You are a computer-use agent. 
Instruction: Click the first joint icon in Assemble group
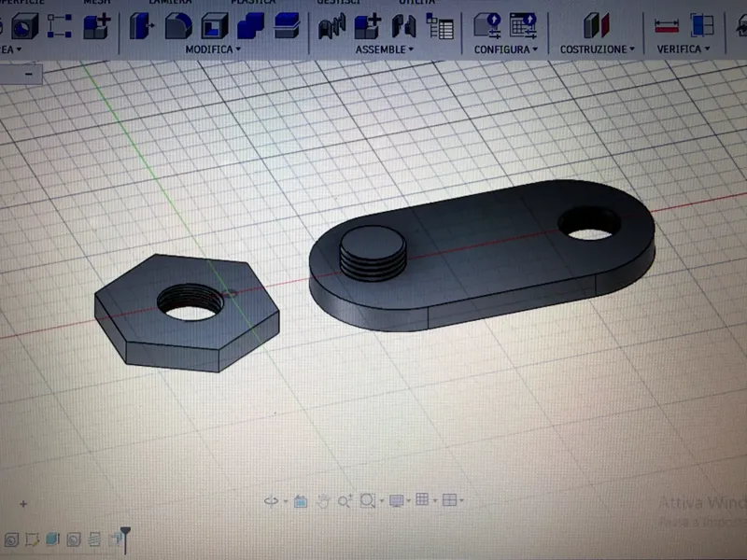tap(331, 26)
